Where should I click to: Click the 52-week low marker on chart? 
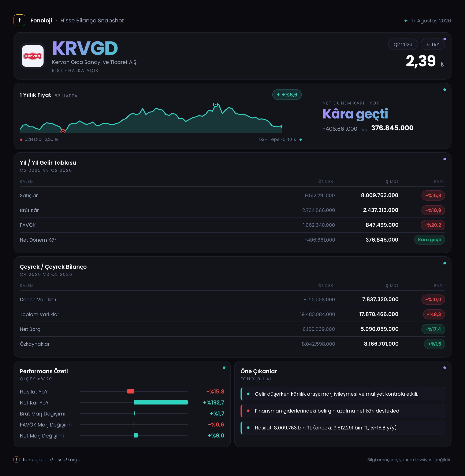(x=63, y=131)
